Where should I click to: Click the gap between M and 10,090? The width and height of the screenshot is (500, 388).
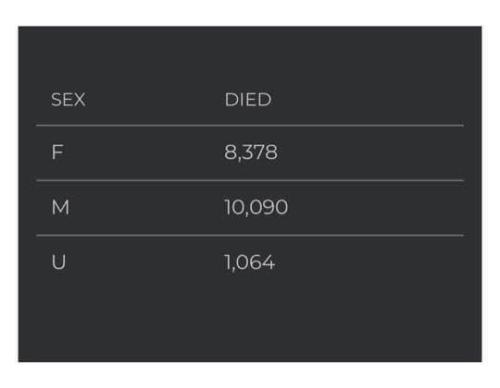(147, 207)
